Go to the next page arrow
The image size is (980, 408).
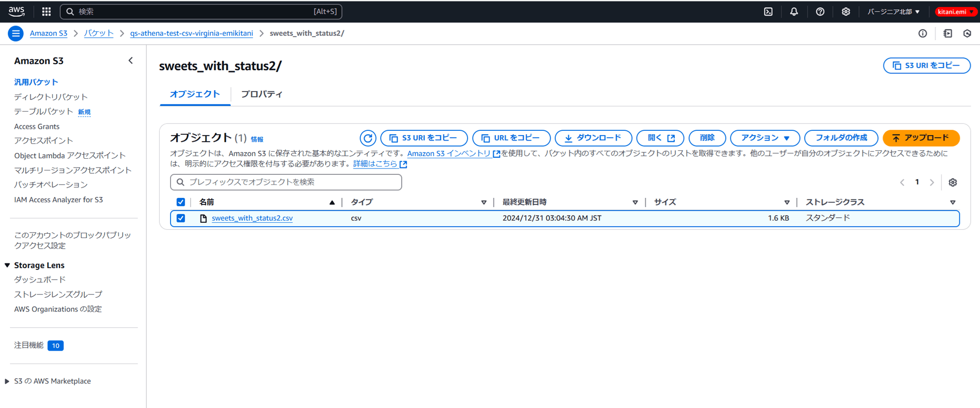coord(932,182)
